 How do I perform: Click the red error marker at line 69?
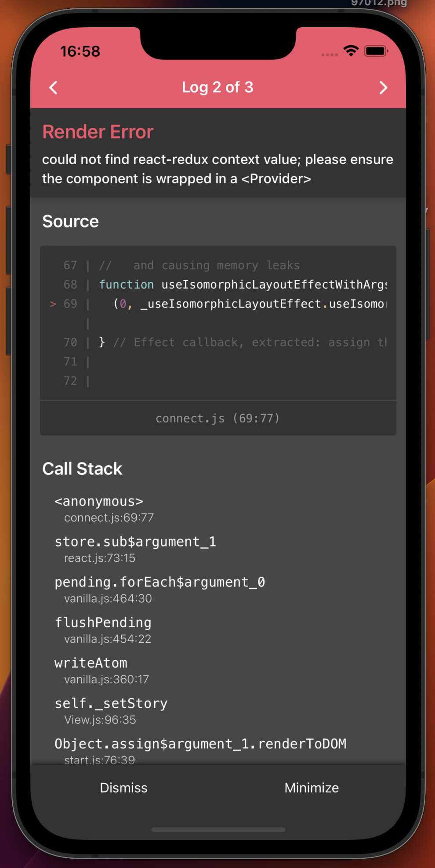[x=53, y=304]
